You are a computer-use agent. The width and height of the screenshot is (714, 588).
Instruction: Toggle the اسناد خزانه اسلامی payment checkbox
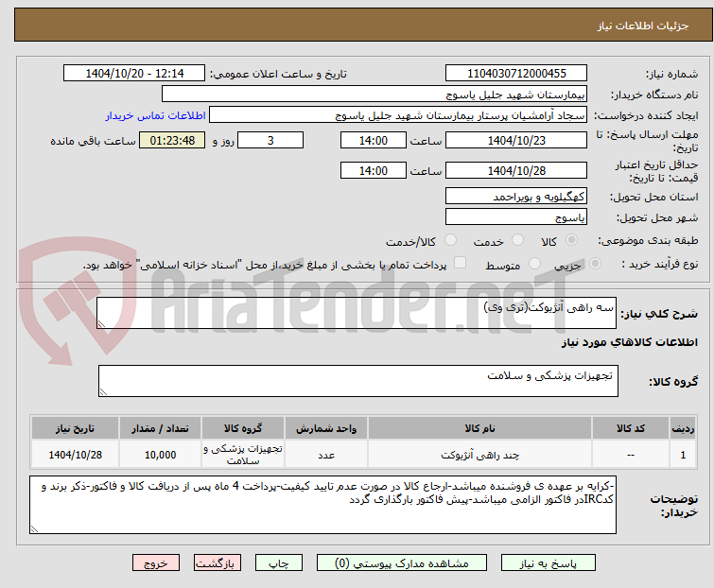(461, 263)
